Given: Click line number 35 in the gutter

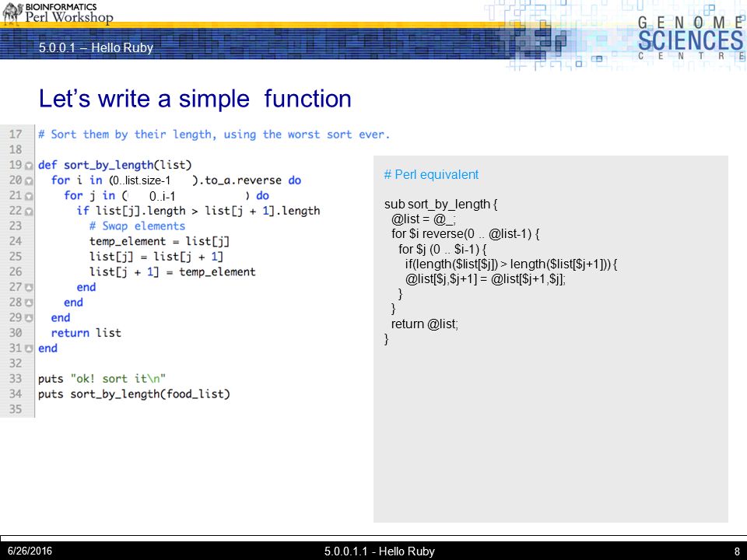Looking at the screenshot, I should 16,409.
